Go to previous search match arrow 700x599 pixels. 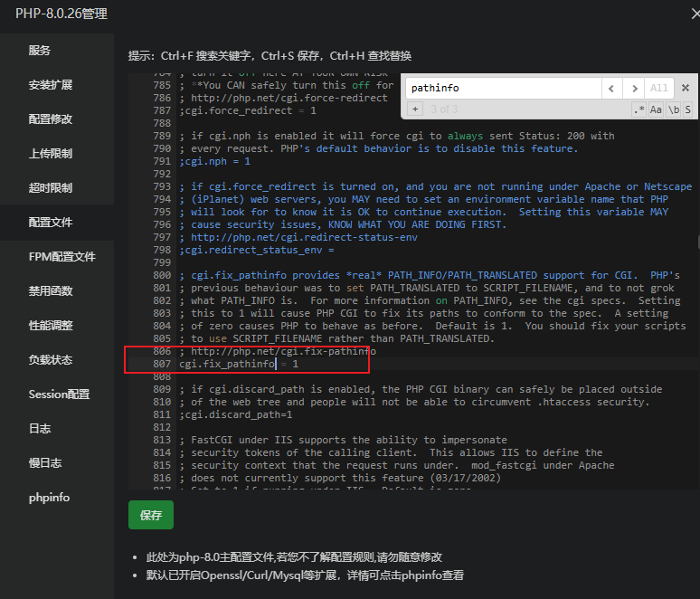pos(611,88)
